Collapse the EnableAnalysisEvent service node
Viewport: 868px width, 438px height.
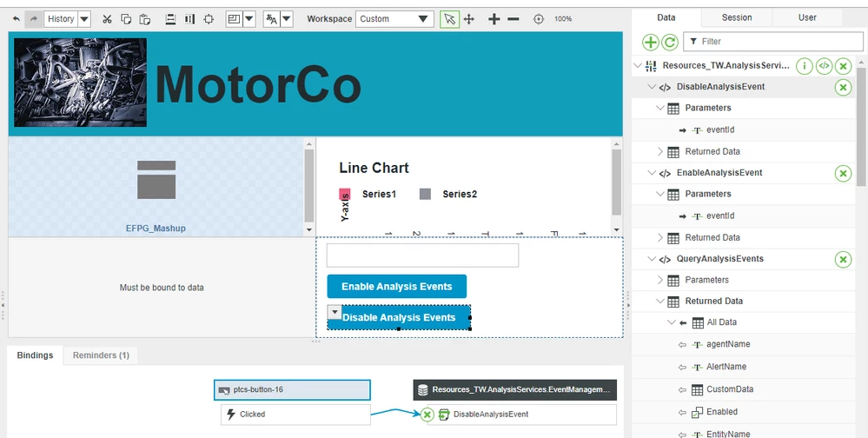(x=652, y=172)
